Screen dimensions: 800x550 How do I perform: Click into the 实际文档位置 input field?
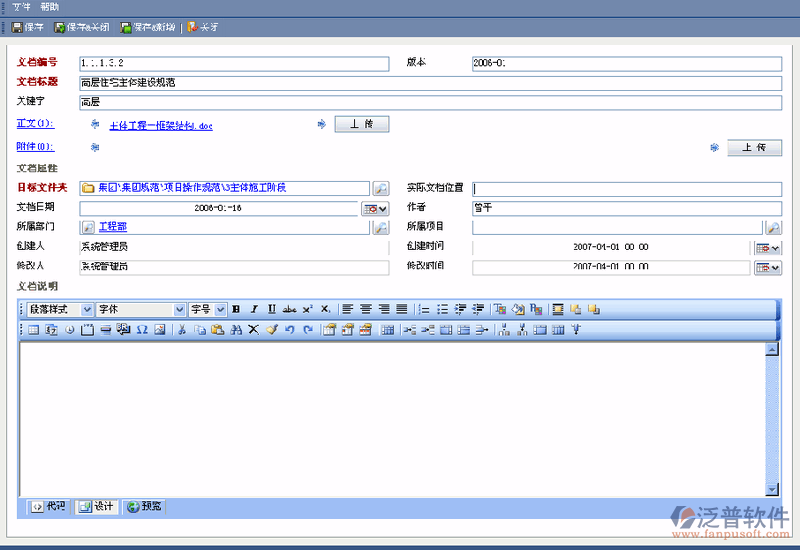(x=626, y=188)
